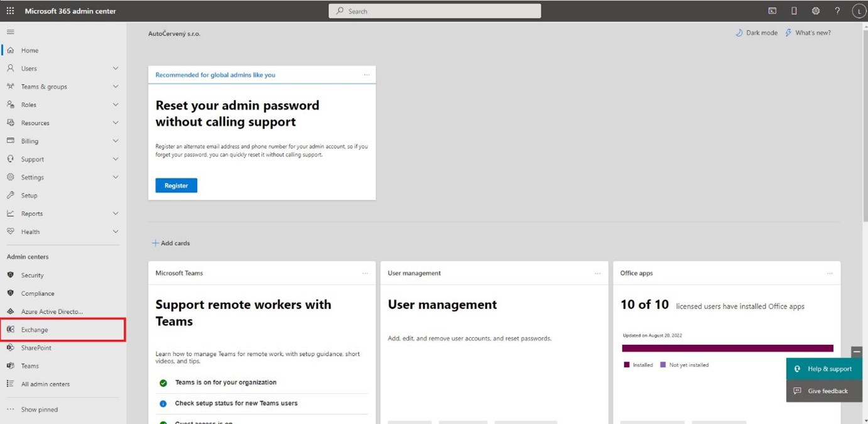Click Add cards link
The image size is (868, 424).
tap(171, 243)
